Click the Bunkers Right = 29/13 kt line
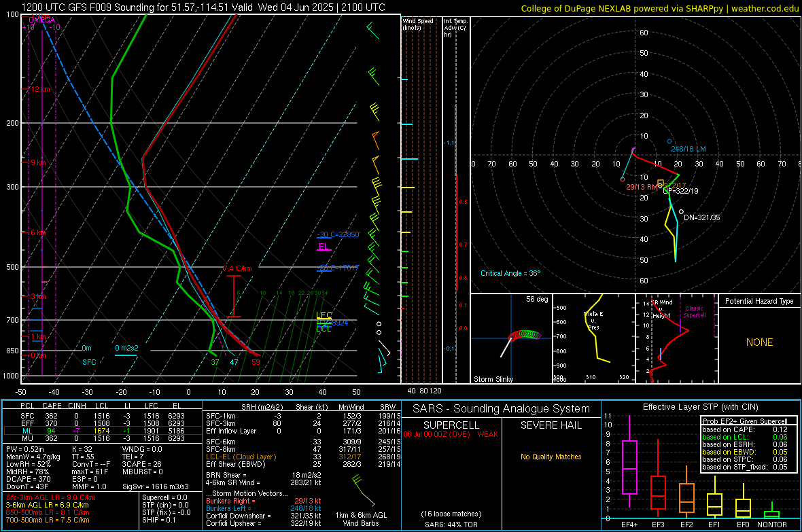 tap(264, 501)
